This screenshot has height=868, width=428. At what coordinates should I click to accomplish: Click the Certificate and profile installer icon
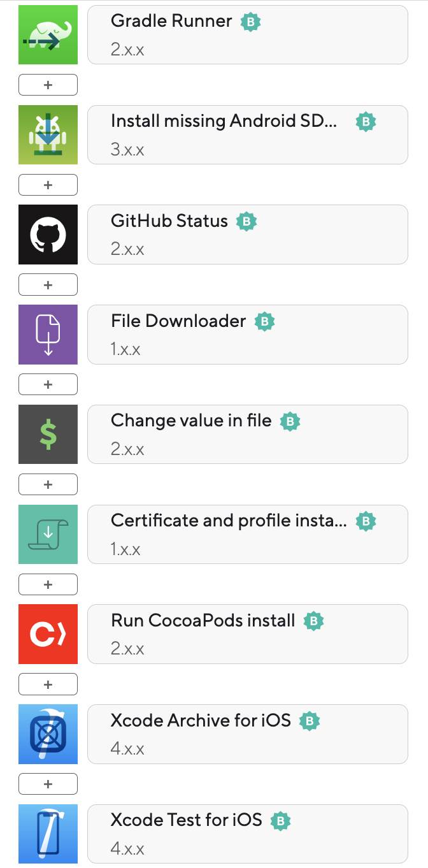48,534
